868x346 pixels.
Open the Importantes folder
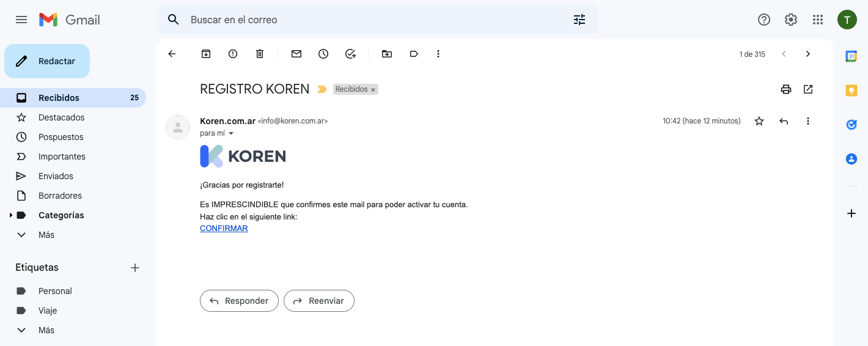[73, 156]
